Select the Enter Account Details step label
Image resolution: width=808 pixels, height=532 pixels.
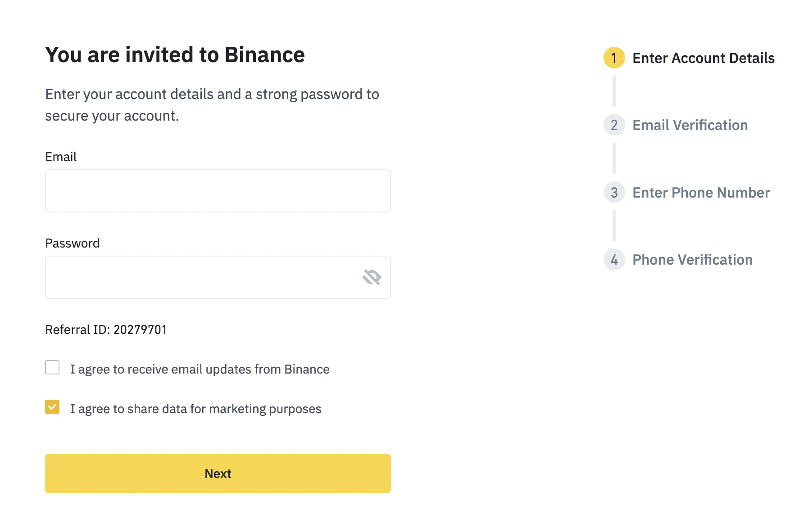(703, 58)
